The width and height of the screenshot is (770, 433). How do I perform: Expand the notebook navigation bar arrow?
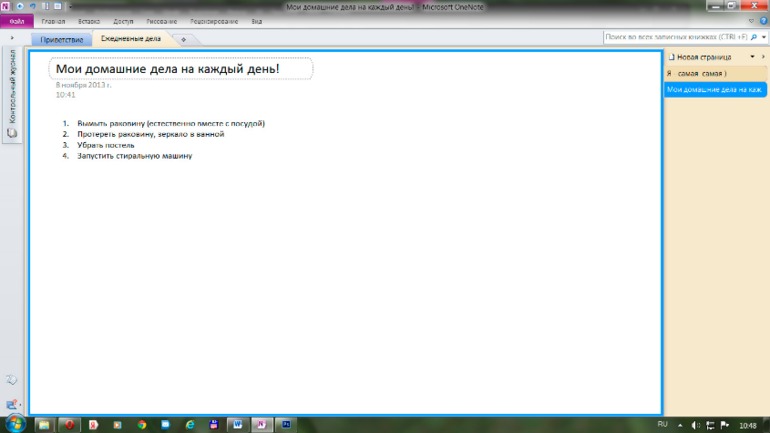click(12, 40)
